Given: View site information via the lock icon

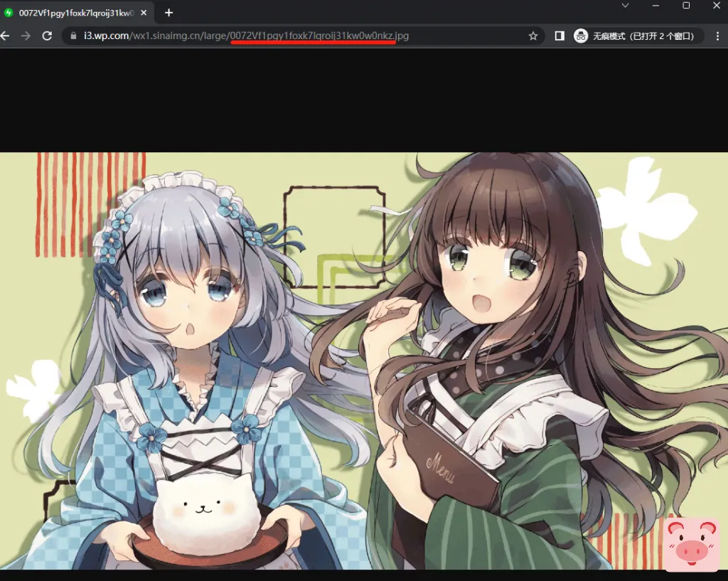Looking at the screenshot, I should [x=73, y=36].
